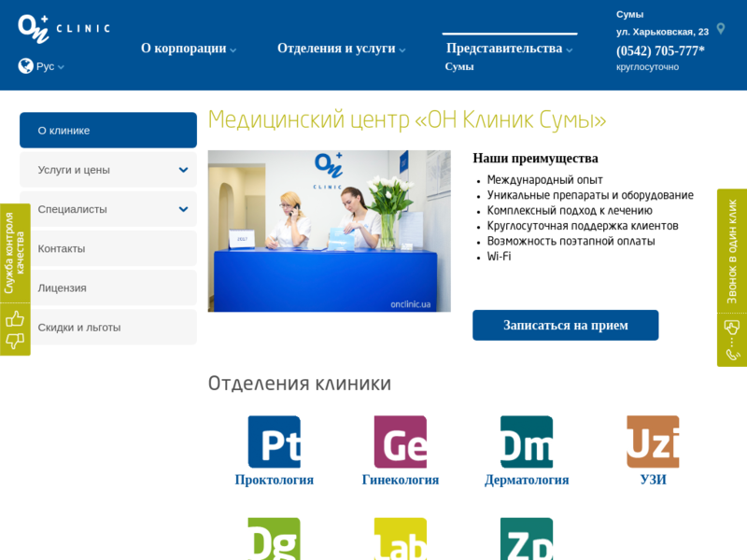Click the Дерматология link

coord(527,480)
